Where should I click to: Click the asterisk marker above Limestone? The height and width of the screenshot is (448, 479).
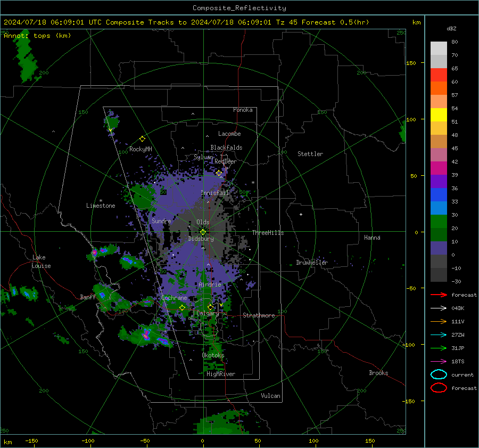pyautogui.click(x=101, y=201)
